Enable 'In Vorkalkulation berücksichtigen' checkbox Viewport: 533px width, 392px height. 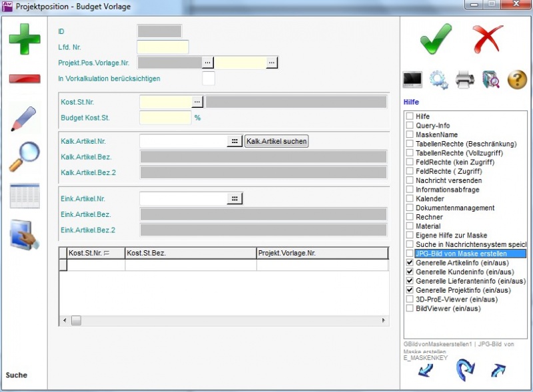click(x=209, y=79)
